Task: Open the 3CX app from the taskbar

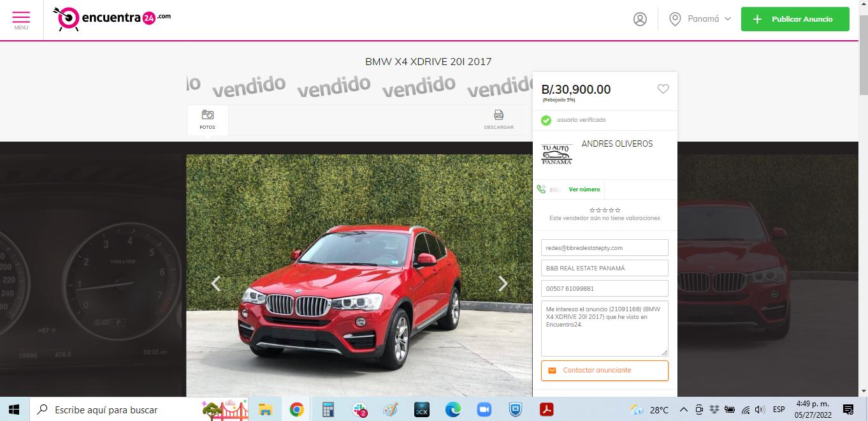Action: pos(421,410)
